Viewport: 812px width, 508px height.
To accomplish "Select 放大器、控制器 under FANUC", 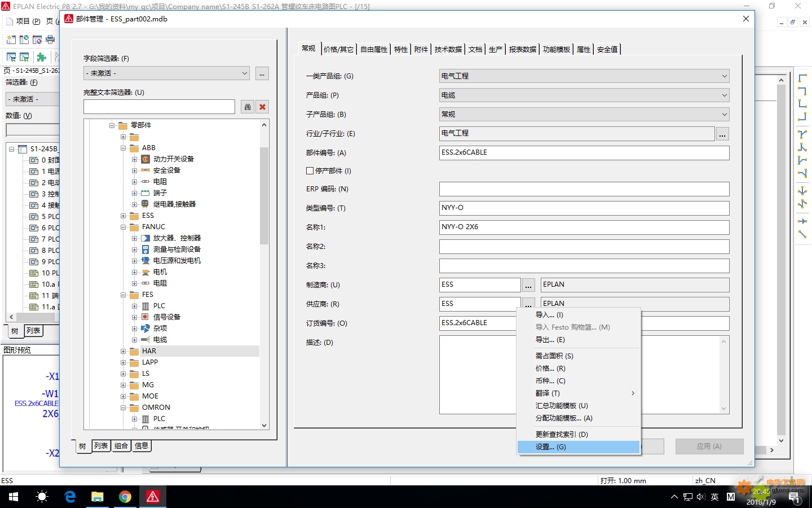I will (177, 238).
